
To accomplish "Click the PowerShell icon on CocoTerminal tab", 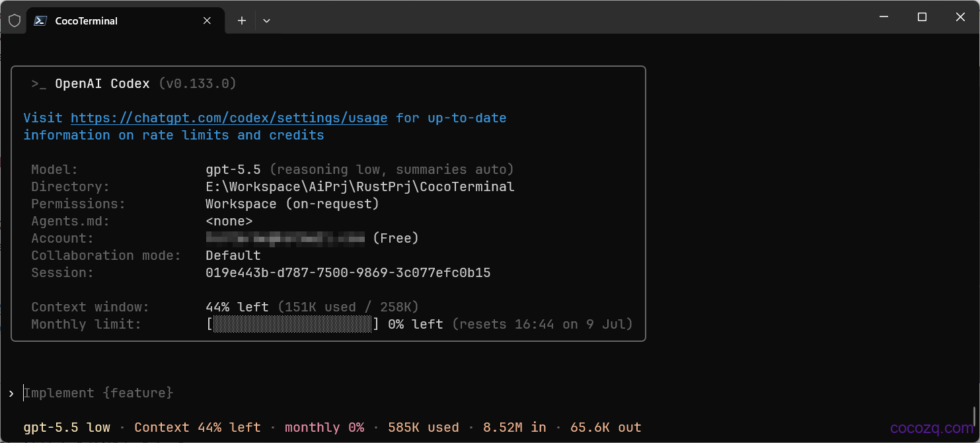I will pos(40,20).
